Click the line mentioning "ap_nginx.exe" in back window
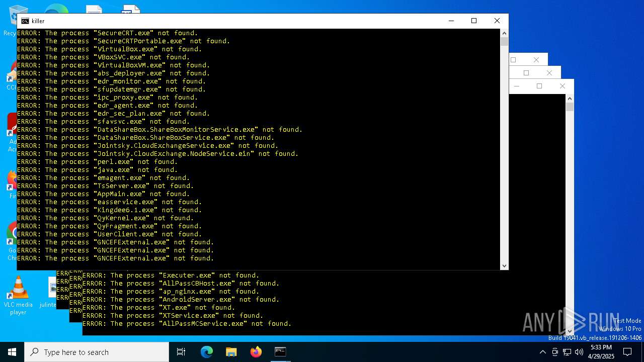Screen dimensions: 644x362 [x=171, y=292]
